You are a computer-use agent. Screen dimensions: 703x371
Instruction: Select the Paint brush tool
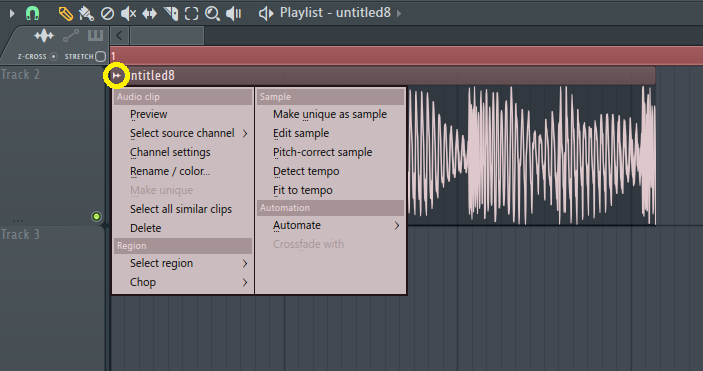86,13
